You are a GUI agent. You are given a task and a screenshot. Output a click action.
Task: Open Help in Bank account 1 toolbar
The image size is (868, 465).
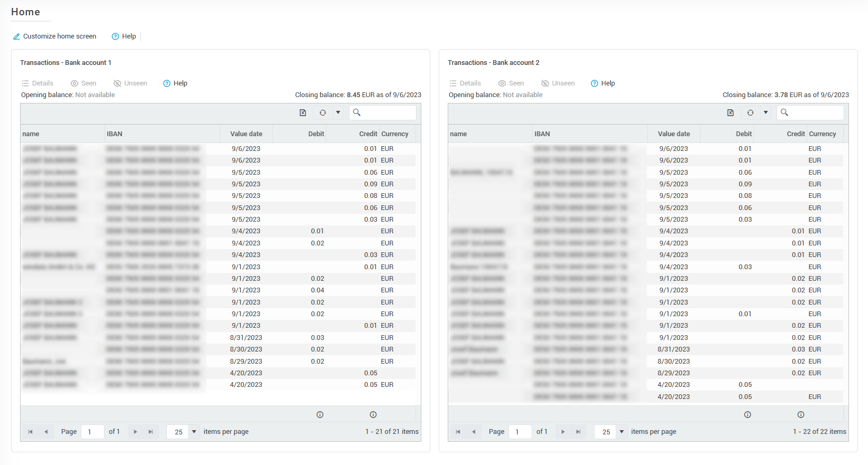[x=175, y=83]
